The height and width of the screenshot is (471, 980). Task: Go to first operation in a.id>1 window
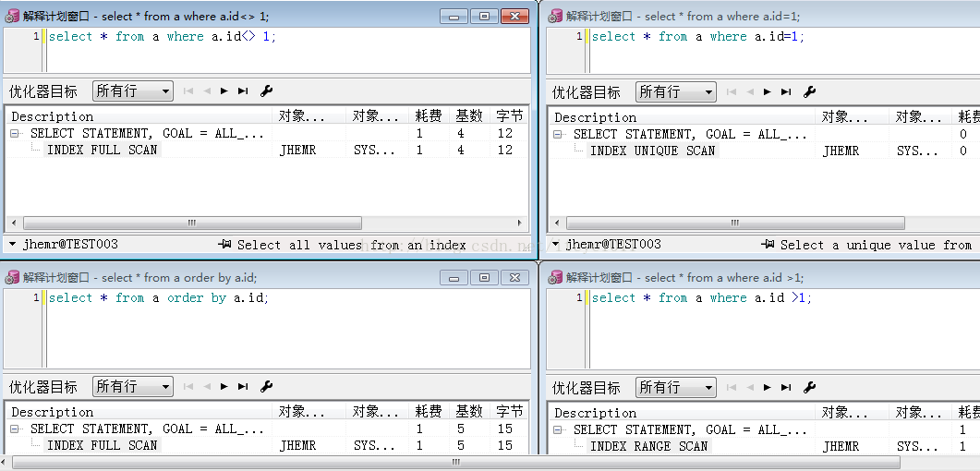pyautogui.click(x=732, y=387)
